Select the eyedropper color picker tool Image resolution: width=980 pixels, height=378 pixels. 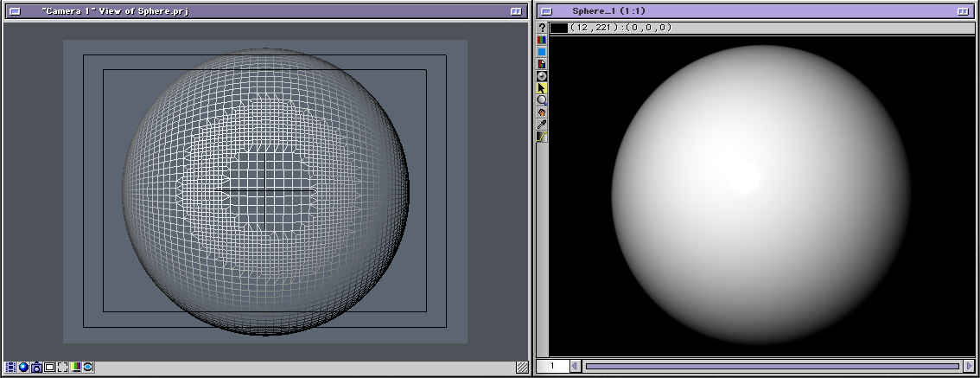tap(542, 125)
